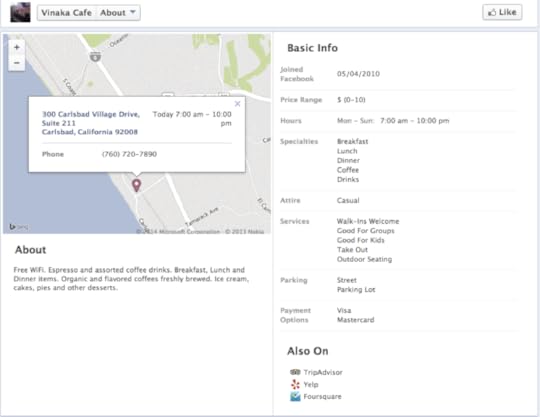This screenshot has height=417, width=540.
Task: Select the Coffee specialty
Action: pos(348,170)
